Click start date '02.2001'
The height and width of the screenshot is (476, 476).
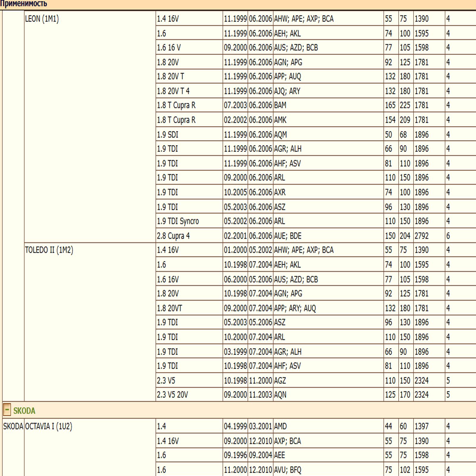point(235,236)
